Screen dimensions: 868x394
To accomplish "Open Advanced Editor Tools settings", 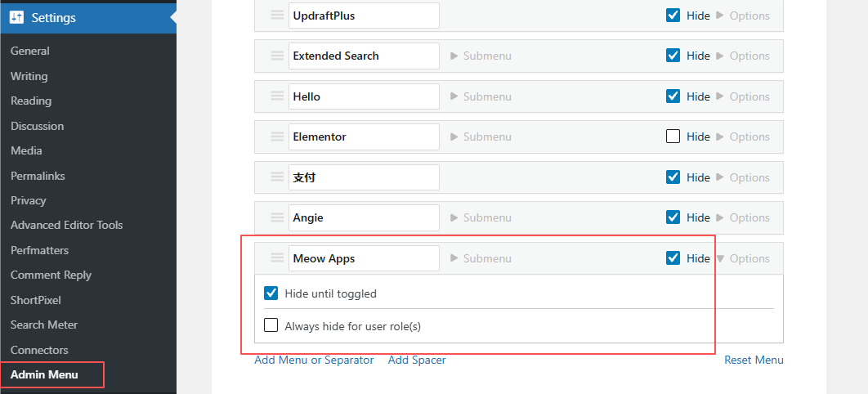I will click(x=66, y=226).
